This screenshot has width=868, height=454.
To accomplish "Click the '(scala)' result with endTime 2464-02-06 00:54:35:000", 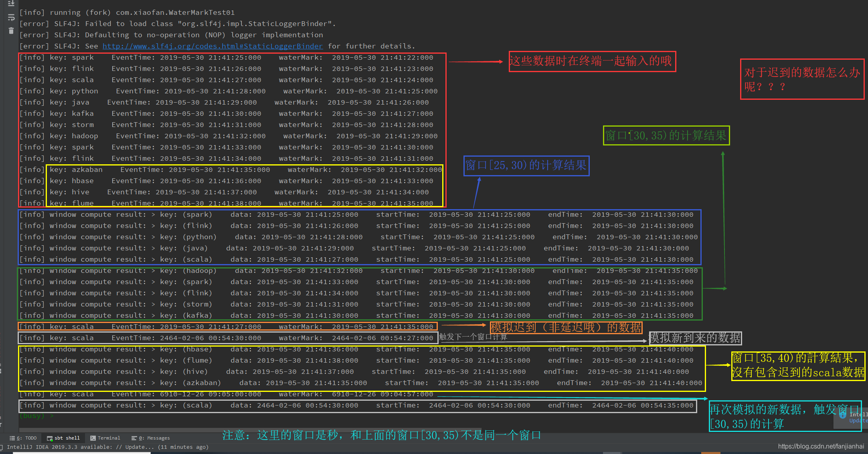I will 356,405.
